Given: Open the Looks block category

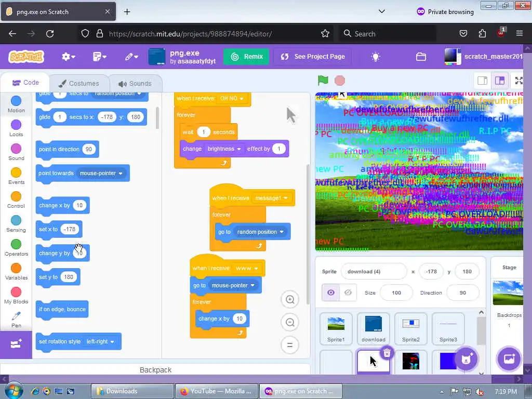Looking at the screenshot, I should [16, 128].
